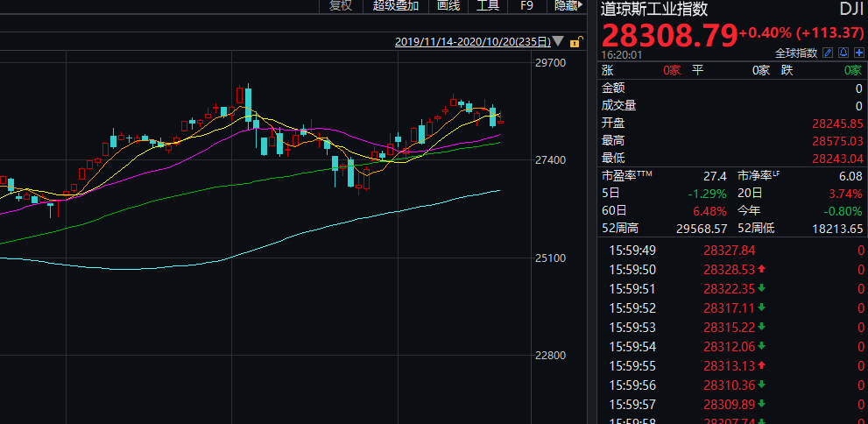Viewport: 868px width, 424px height.
Task: Click the 2019/11/14-2020/10/20 date range link
Action: tap(472, 41)
